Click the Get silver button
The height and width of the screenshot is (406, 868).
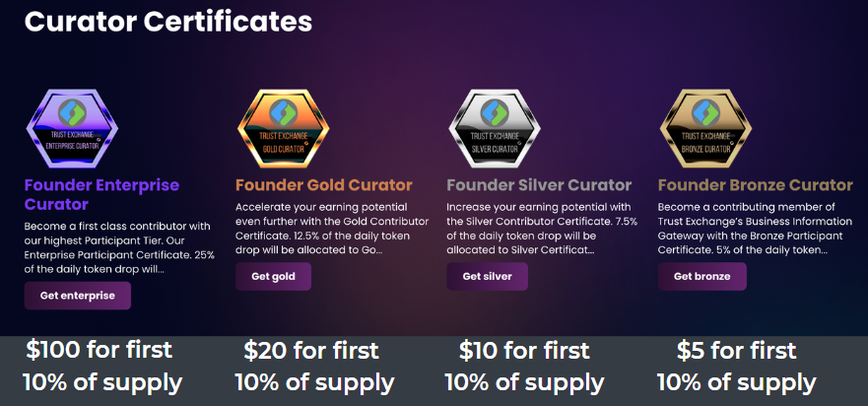coord(487,276)
